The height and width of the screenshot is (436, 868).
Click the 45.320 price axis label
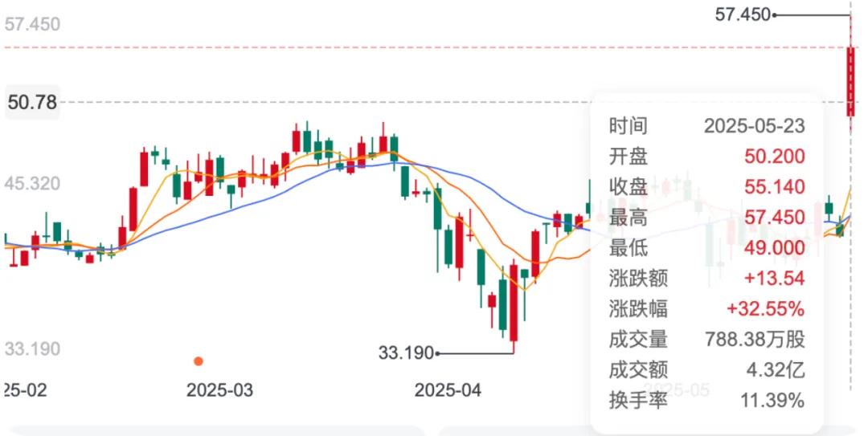(x=32, y=184)
